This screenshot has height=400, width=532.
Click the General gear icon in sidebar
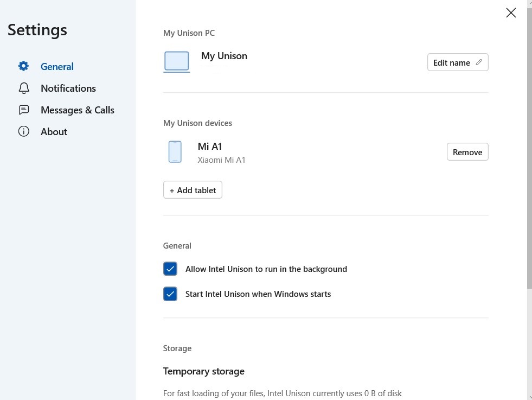(x=23, y=66)
